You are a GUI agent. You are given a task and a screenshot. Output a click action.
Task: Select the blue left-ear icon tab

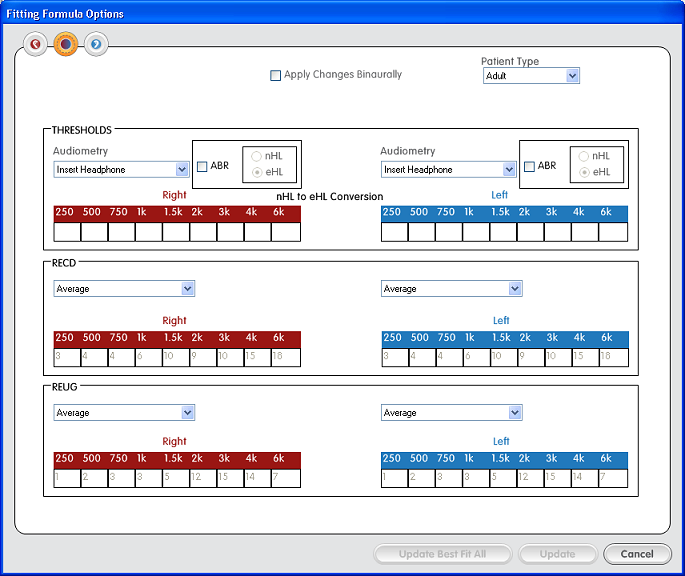[x=96, y=44]
